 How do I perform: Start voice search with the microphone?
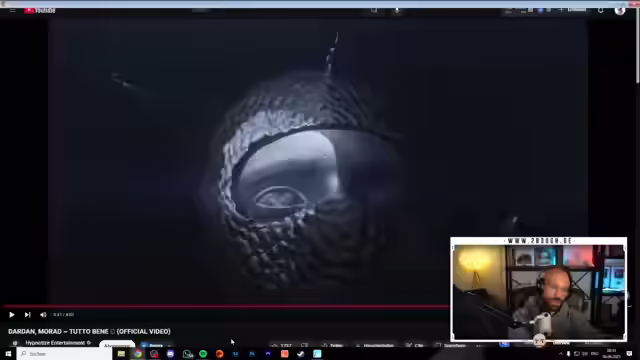coord(397,10)
